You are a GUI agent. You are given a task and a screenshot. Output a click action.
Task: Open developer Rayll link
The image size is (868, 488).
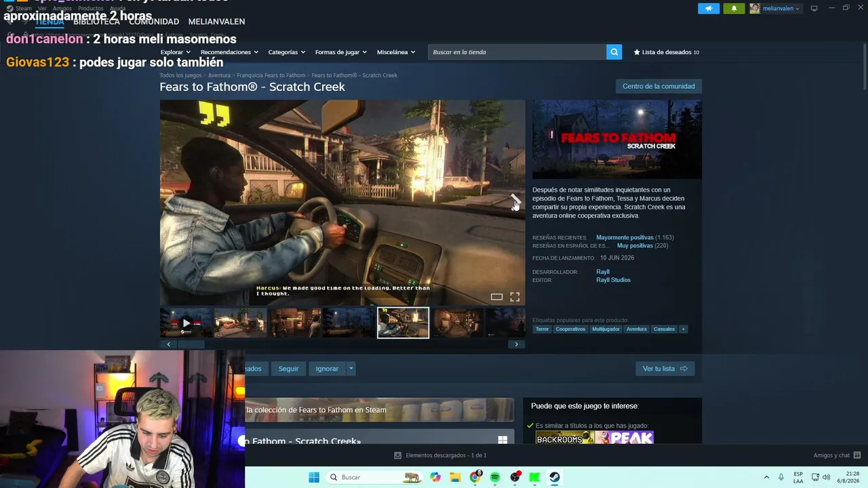[603, 272]
